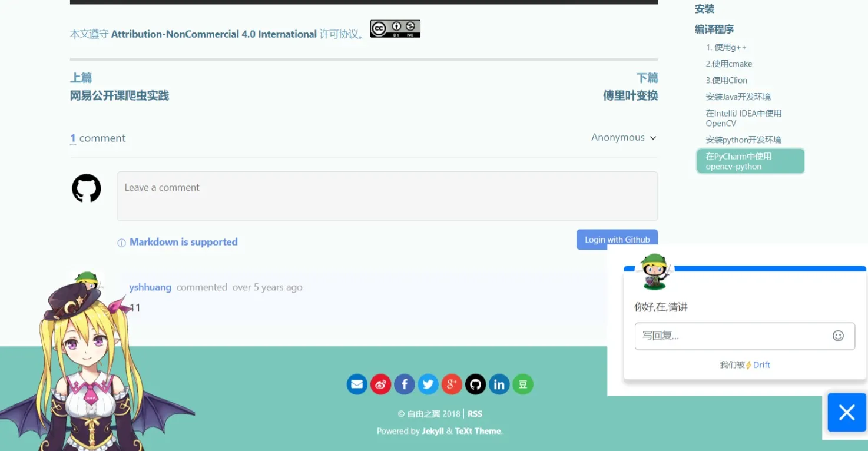868x451 pixels.
Task: Select highlighted 在PyCharm中使用 opencv-python item
Action: (750, 161)
